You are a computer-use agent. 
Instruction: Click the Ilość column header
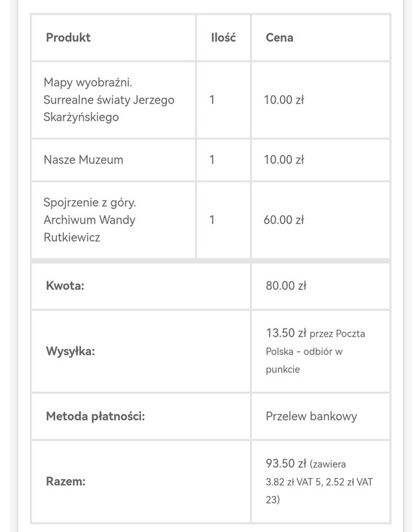(x=223, y=37)
